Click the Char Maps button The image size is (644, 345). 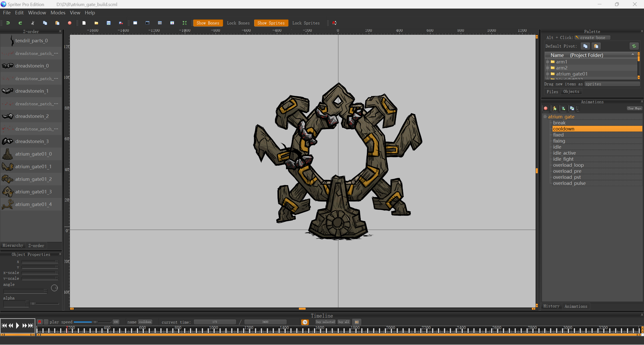[x=634, y=108]
